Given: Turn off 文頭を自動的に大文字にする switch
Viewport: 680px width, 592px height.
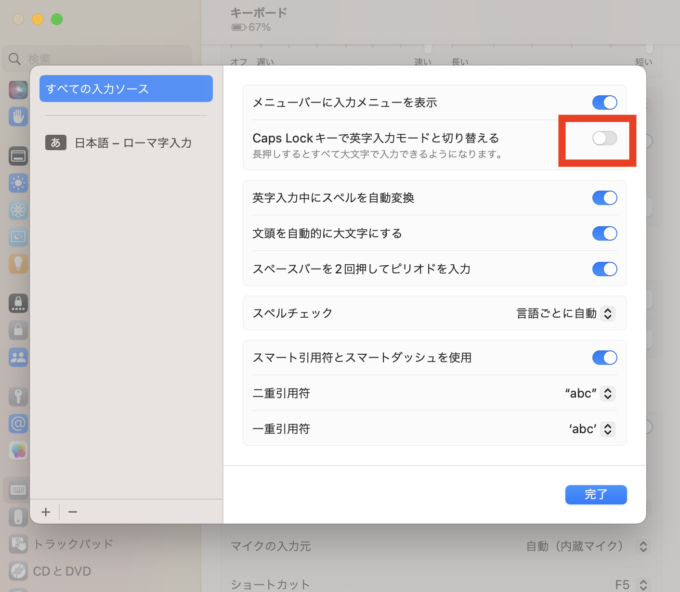Looking at the screenshot, I should click(604, 233).
